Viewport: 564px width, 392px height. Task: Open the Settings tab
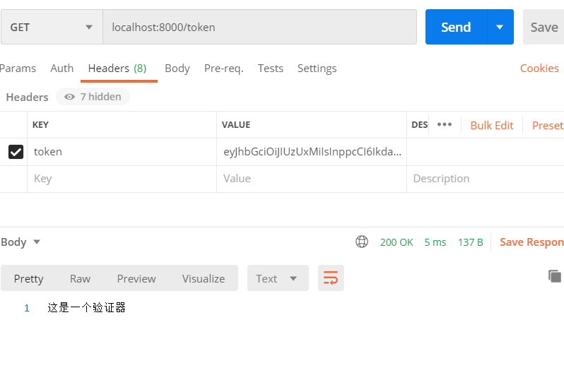[x=317, y=69]
